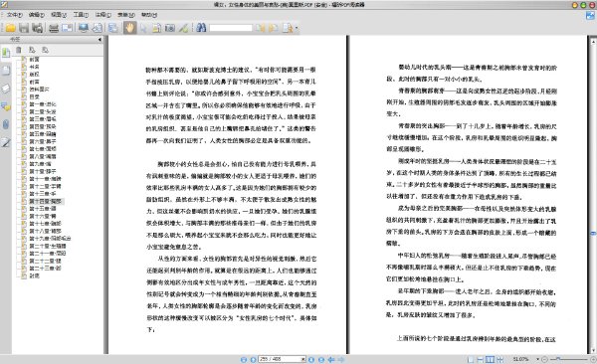Open the Pages thumbnail sidebar icon
The image size is (597, 364).
coord(6,71)
